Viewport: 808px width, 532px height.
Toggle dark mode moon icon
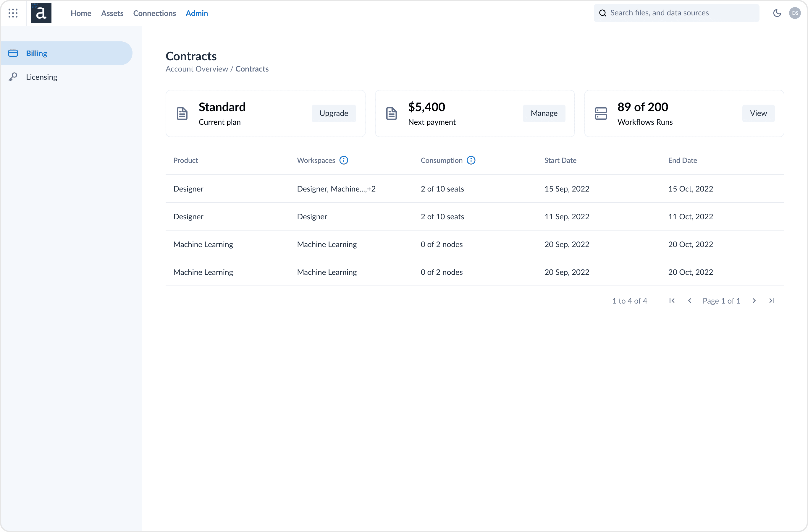pyautogui.click(x=777, y=13)
